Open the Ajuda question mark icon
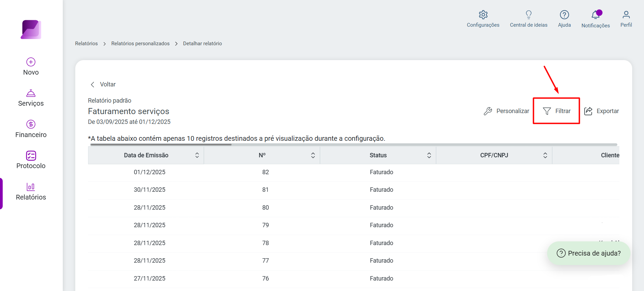The height and width of the screenshot is (291, 644). [564, 15]
